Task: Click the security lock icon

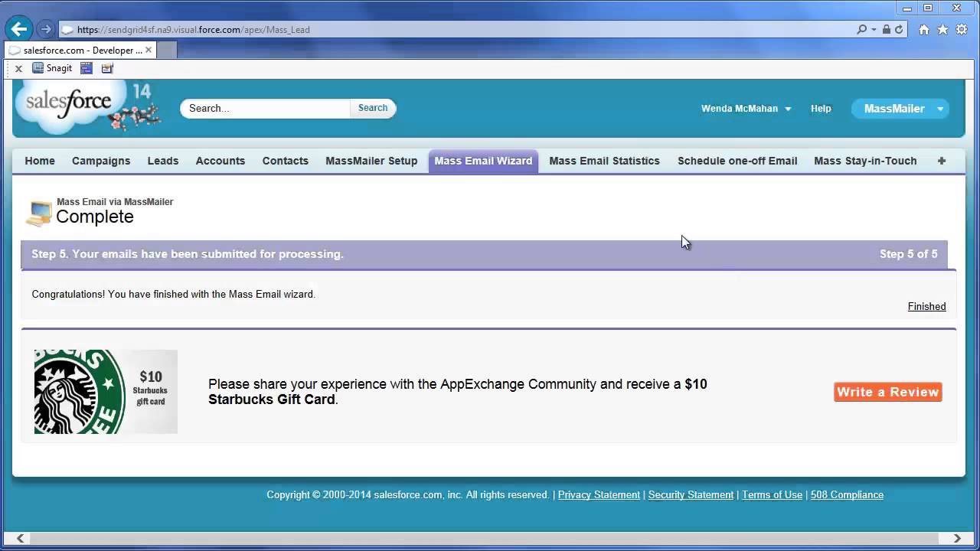Action: tap(887, 30)
